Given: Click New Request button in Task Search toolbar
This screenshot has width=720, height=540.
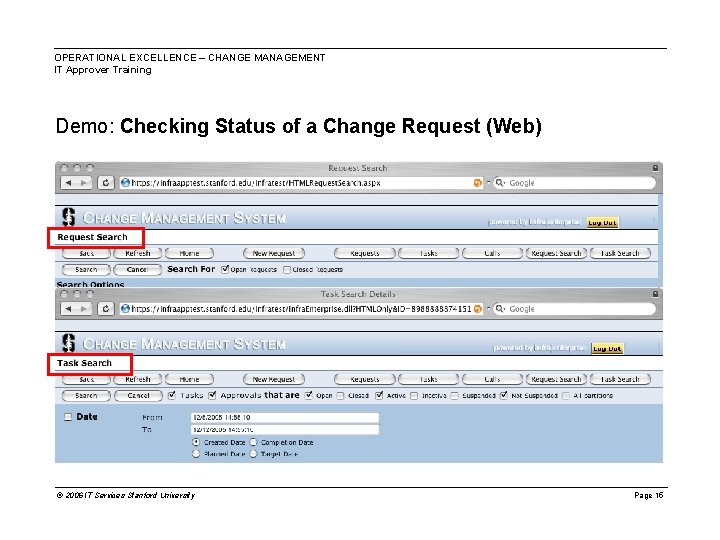Looking at the screenshot, I should coord(274,379).
